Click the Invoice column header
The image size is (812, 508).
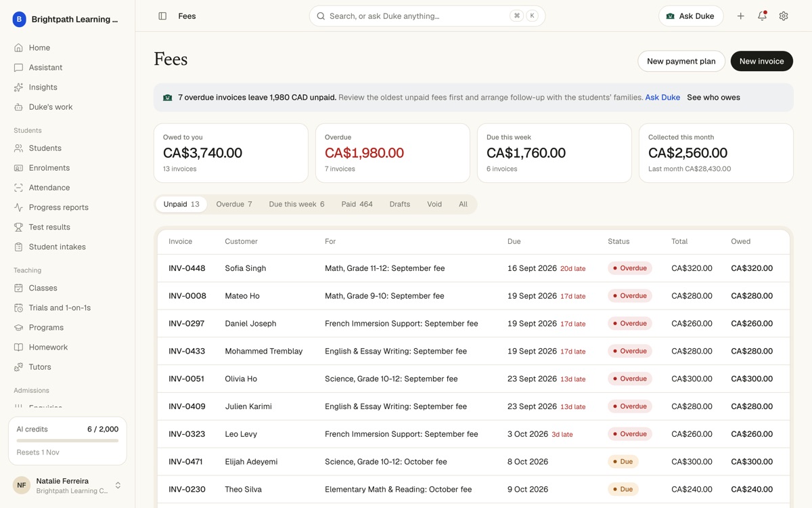(180, 241)
